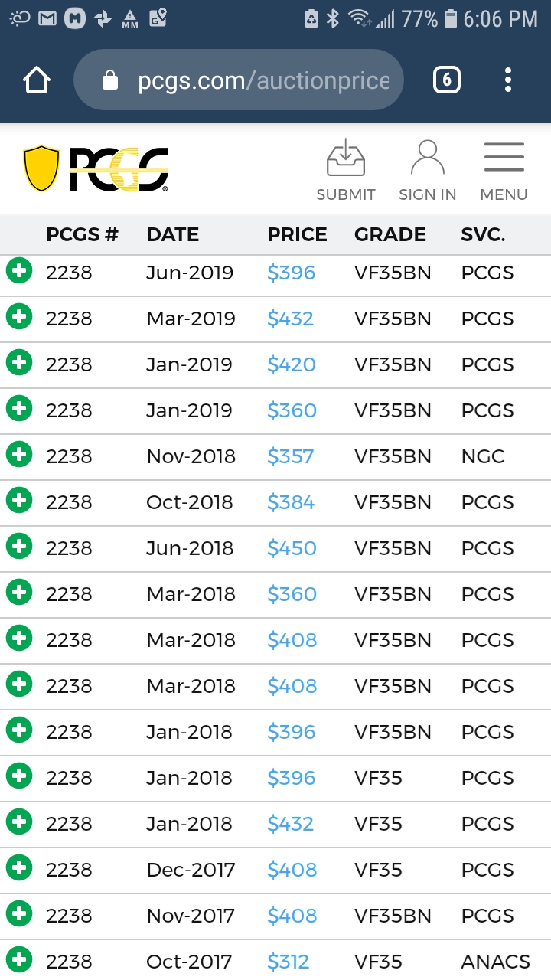This screenshot has height=980, width=551.
Task: Expand the Jun-2018 $450 row
Action: (x=19, y=547)
